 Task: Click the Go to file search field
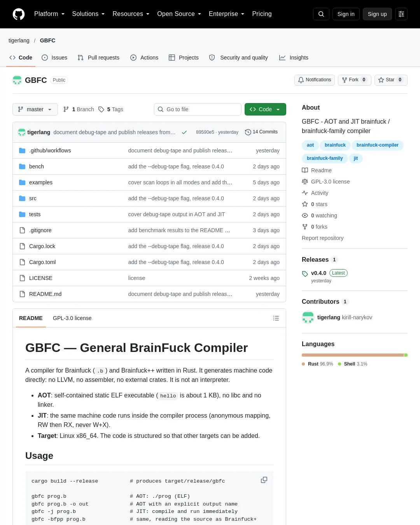tap(198, 109)
